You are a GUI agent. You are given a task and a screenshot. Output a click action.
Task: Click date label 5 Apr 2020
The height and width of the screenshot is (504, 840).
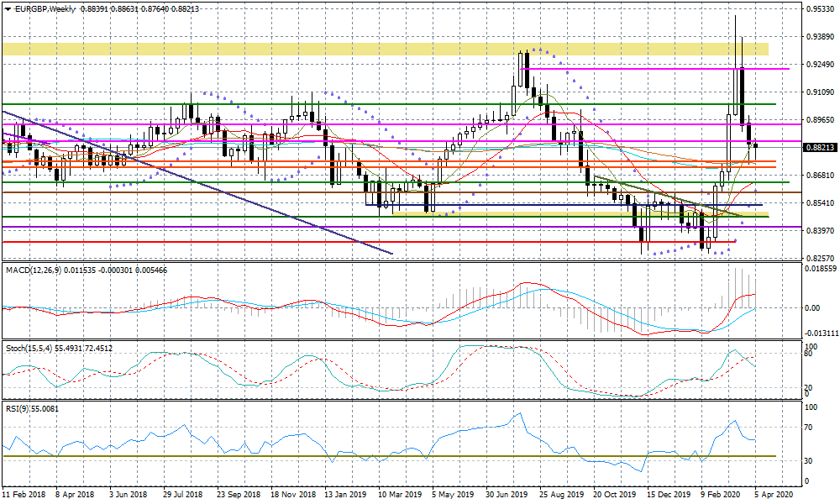click(x=774, y=495)
